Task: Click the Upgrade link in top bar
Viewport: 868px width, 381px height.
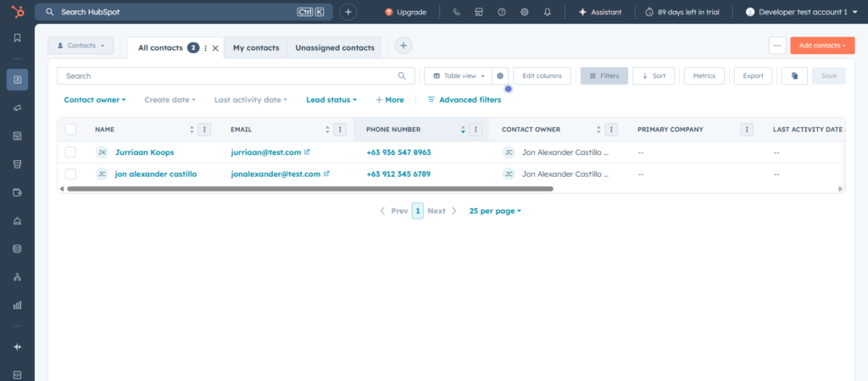Action: [406, 12]
